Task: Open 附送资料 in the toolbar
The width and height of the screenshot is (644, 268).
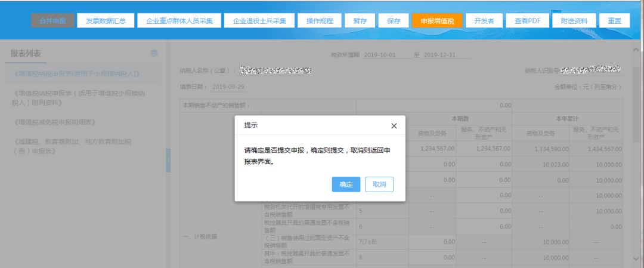Action: coord(574,20)
